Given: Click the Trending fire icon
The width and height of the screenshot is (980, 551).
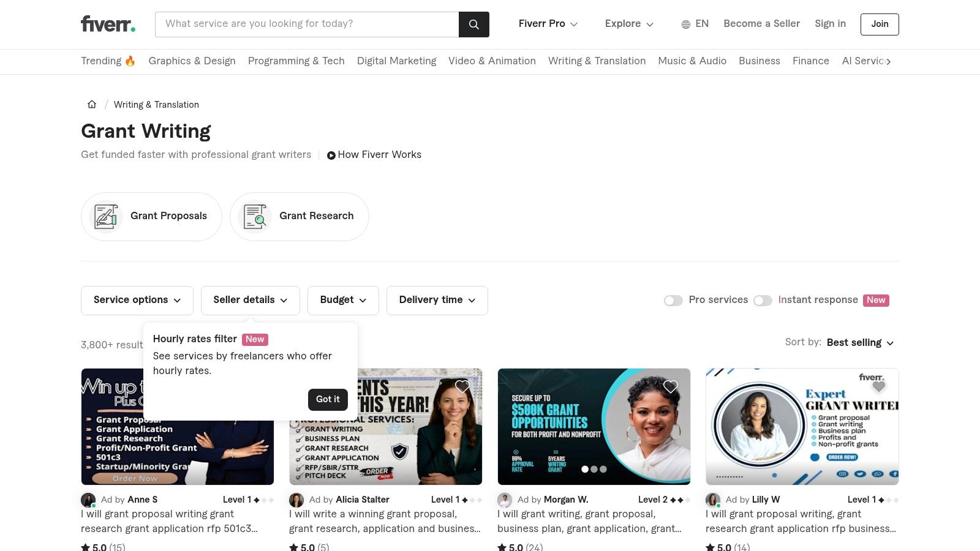Looking at the screenshot, I should click(130, 61).
